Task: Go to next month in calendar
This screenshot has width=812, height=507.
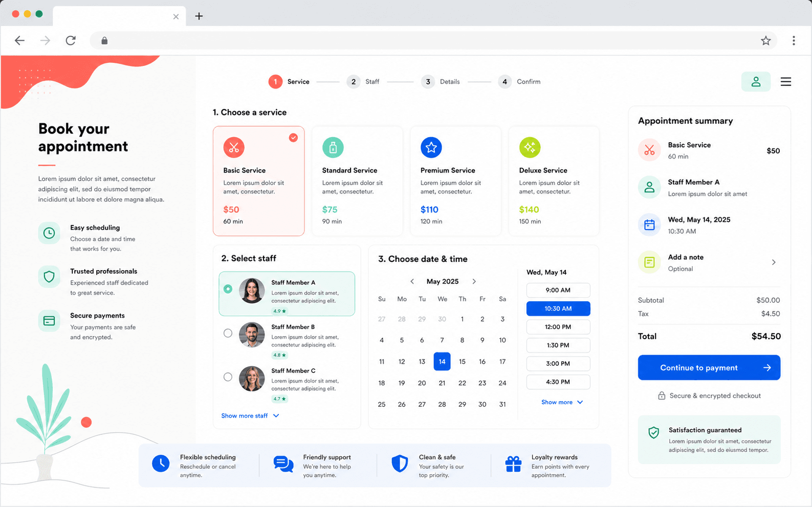Action: coord(474,281)
